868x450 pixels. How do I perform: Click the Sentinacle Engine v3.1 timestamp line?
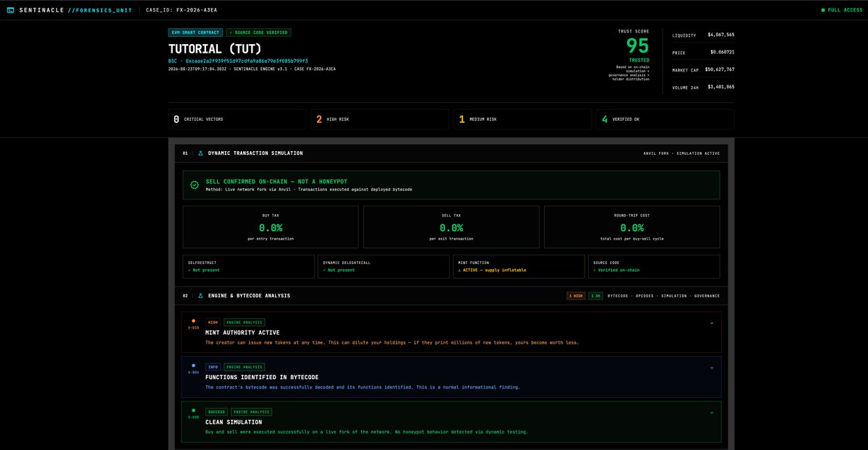[x=252, y=69]
